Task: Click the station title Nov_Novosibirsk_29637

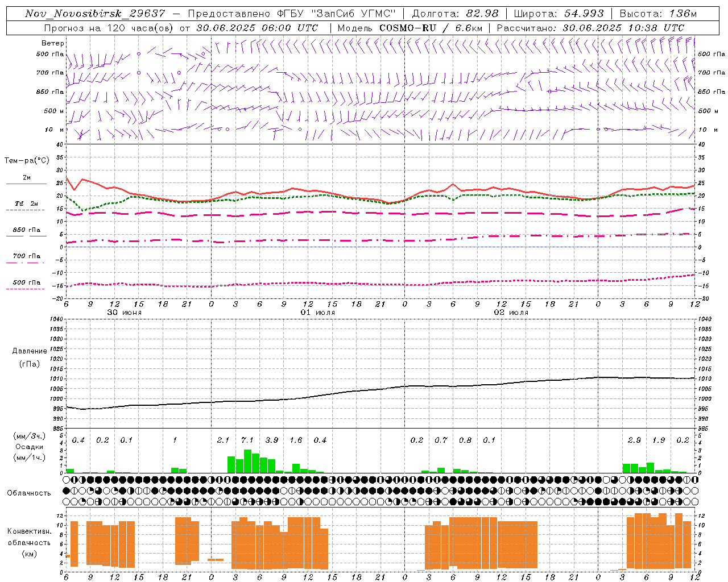Action: pyautogui.click(x=95, y=14)
